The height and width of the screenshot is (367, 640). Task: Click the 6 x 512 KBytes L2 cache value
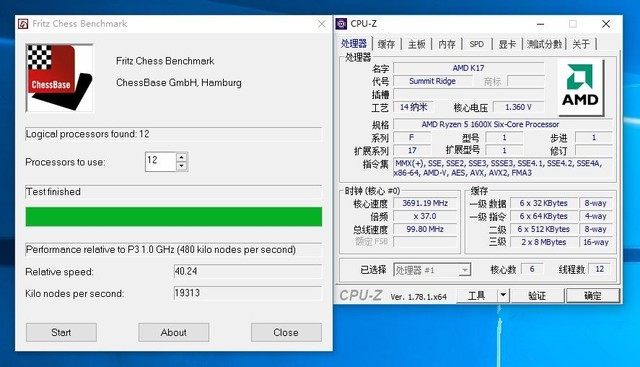tap(544, 229)
